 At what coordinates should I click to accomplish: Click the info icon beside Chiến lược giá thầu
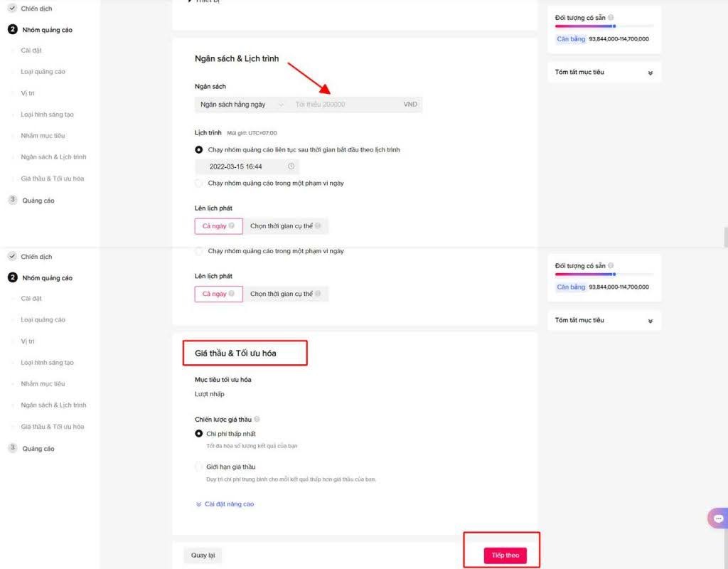point(257,420)
